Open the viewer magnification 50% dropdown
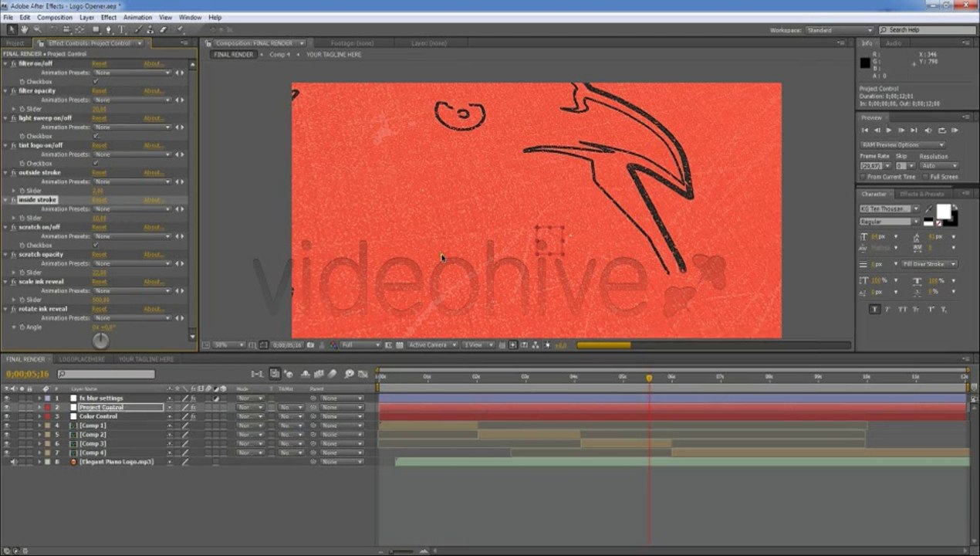980x556 pixels. [229, 345]
